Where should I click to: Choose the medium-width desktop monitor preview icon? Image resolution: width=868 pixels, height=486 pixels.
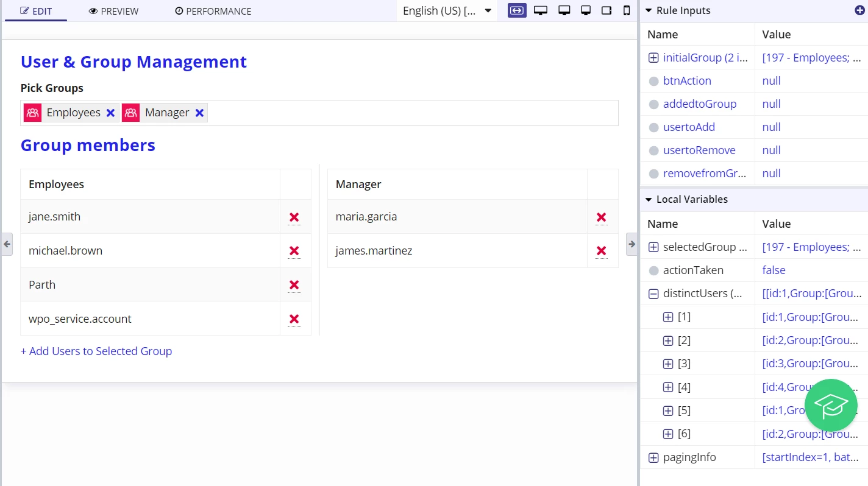click(x=564, y=10)
